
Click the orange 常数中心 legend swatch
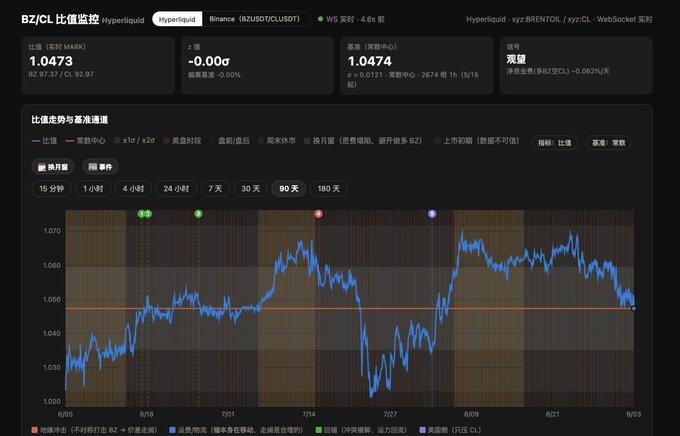(69, 141)
